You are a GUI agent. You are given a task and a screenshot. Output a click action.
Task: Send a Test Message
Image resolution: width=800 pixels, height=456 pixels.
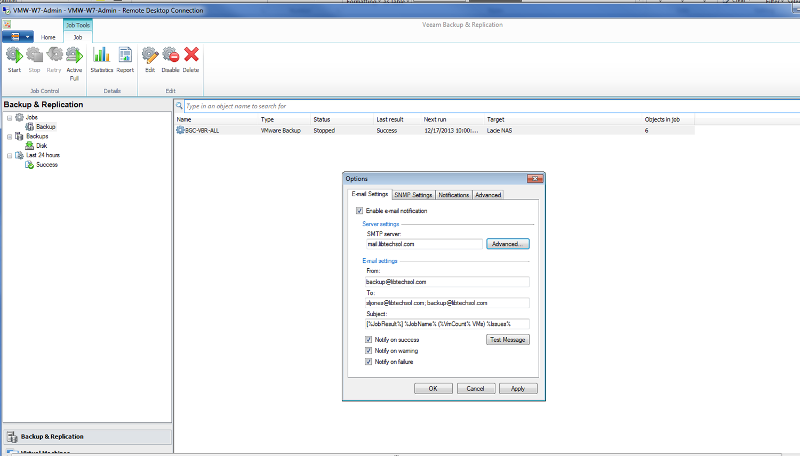pyautogui.click(x=508, y=340)
